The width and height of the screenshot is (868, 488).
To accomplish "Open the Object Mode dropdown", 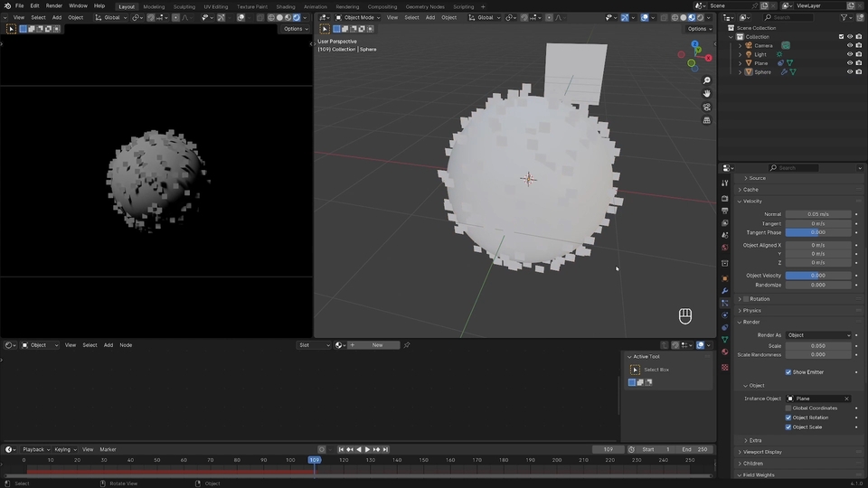I will [358, 18].
